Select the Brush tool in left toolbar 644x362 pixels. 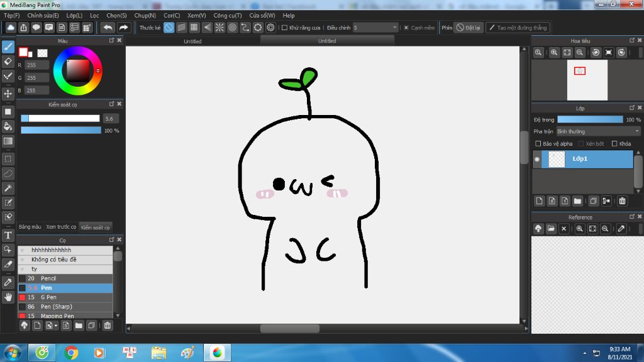[8, 47]
